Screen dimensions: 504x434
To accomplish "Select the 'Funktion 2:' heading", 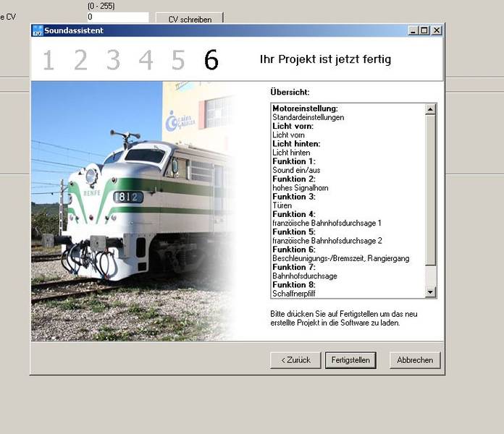I will (x=294, y=179).
